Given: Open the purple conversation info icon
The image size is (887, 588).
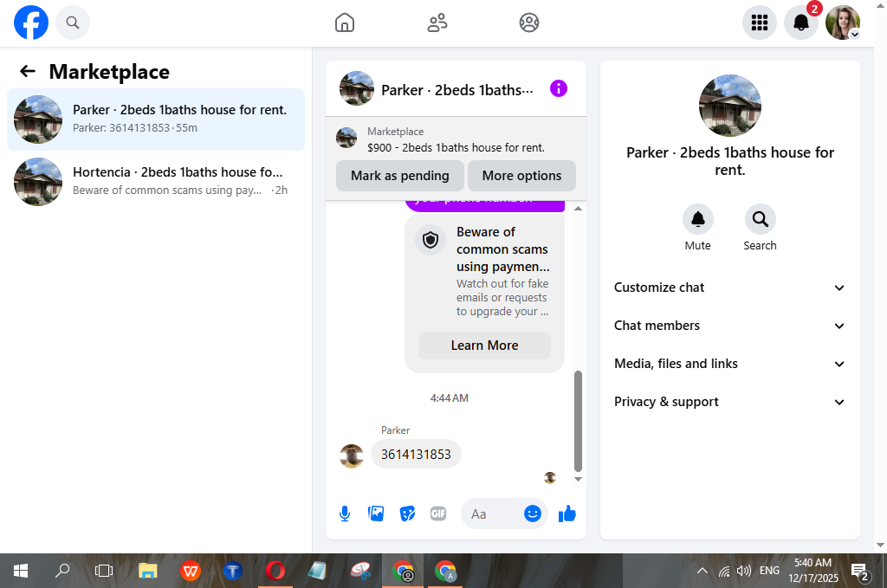Looking at the screenshot, I should pyautogui.click(x=559, y=89).
